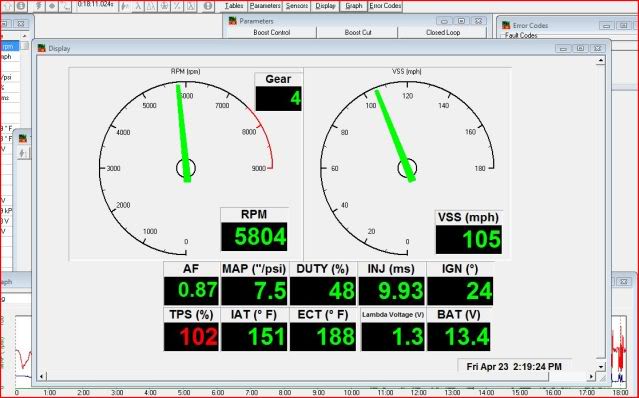Switch to the Boost Control tab

tap(271, 33)
